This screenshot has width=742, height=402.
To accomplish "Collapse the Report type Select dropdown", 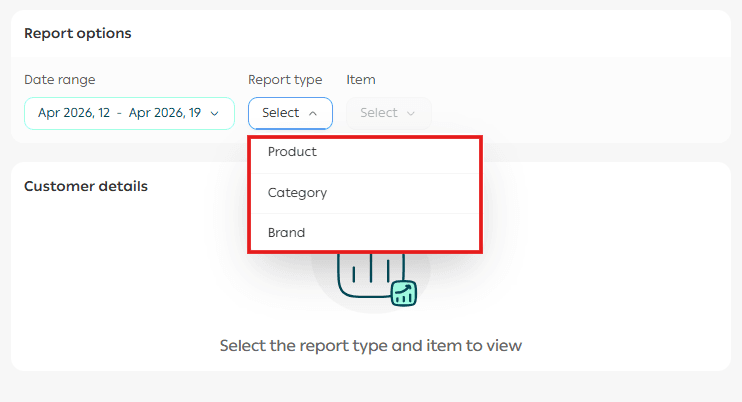I will [x=290, y=113].
